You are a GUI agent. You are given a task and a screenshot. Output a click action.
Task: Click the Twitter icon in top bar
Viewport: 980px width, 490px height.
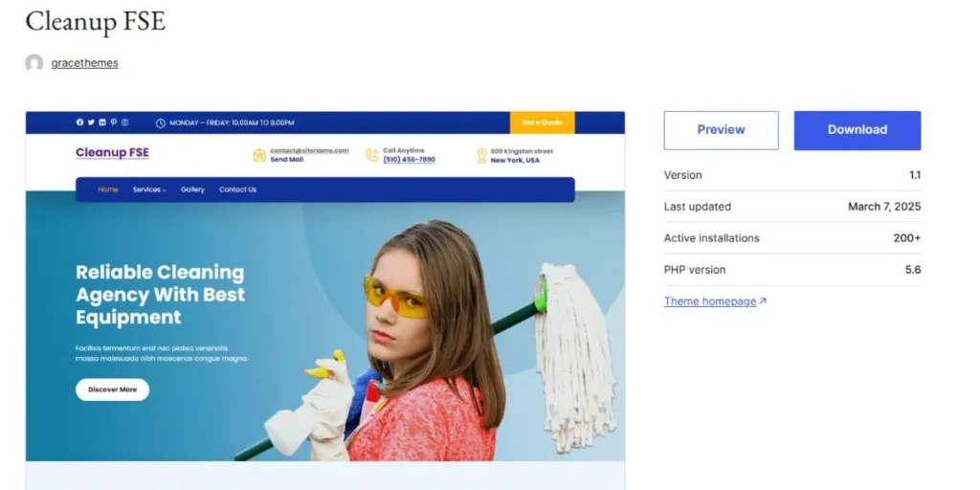(x=91, y=122)
